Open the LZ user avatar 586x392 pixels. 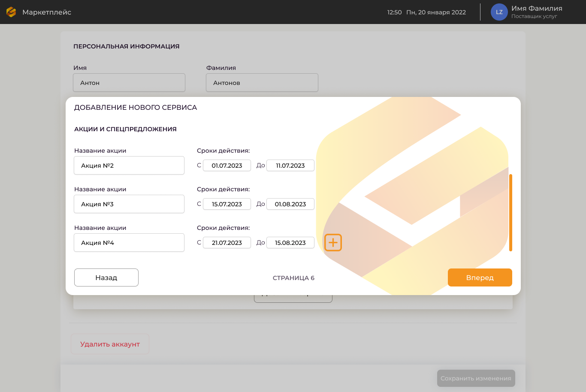coord(499,12)
